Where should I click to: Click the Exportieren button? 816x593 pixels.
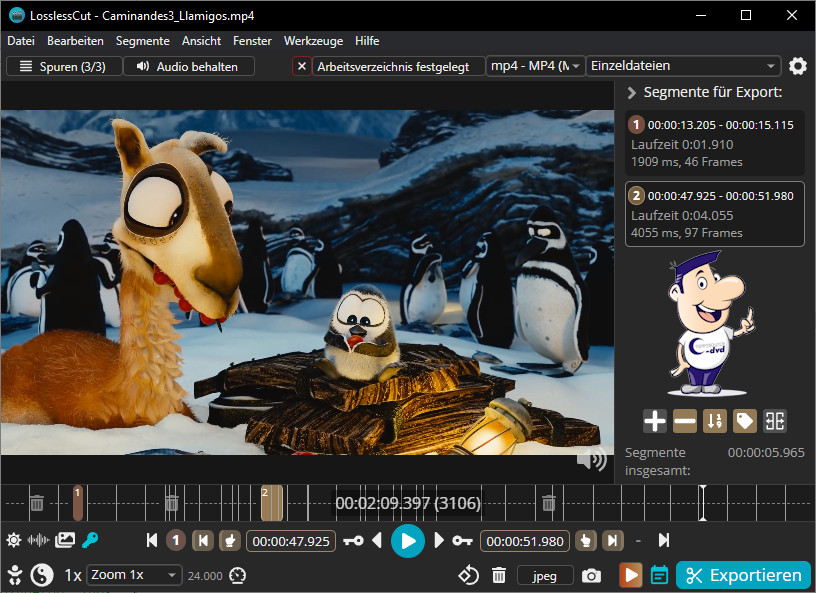pos(743,575)
